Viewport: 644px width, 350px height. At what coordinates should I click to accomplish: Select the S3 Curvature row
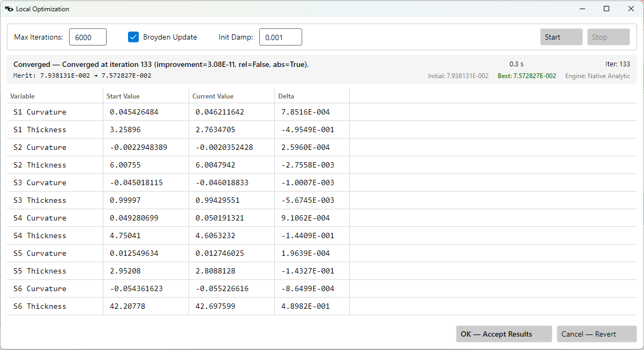321,182
